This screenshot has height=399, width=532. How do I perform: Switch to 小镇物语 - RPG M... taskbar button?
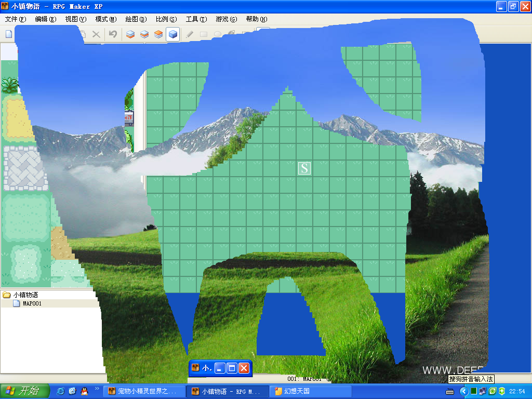pos(228,391)
